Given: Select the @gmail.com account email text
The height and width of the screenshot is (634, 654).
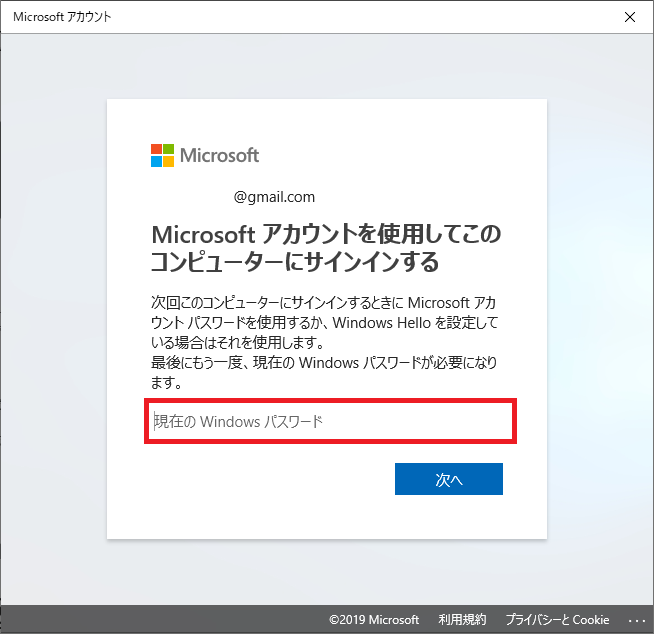Looking at the screenshot, I should click(x=274, y=197).
